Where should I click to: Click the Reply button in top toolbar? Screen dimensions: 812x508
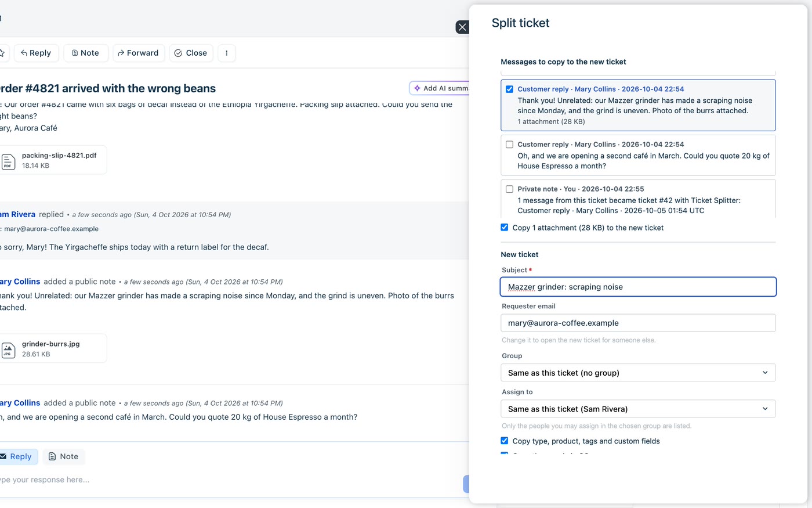(x=36, y=53)
